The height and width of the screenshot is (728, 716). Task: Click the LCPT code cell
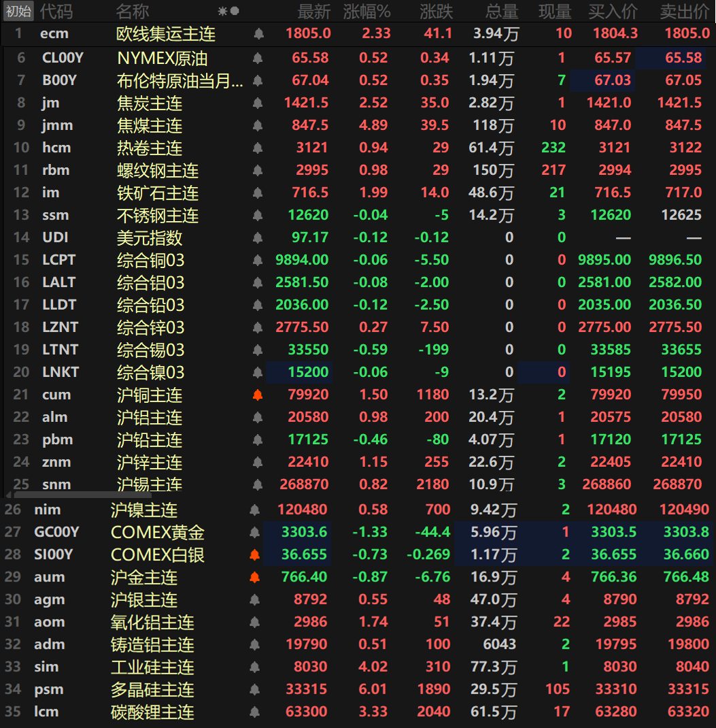pyautogui.click(x=59, y=260)
